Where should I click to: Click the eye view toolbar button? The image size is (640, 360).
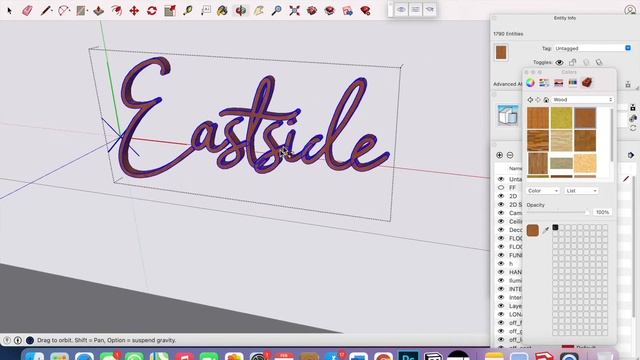[401, 9]
